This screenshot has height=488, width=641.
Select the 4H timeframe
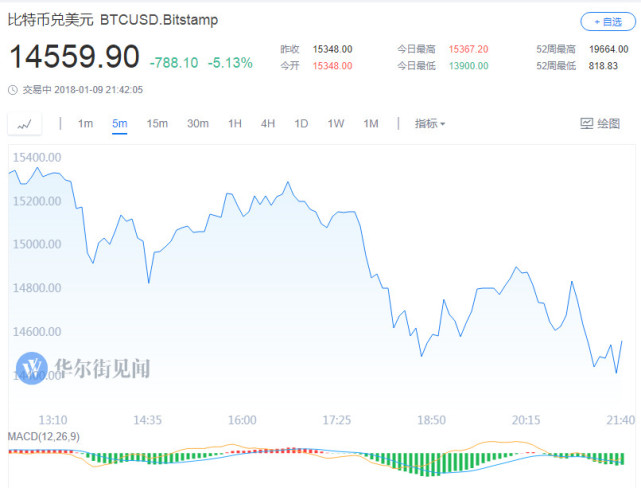pos(268,123)
